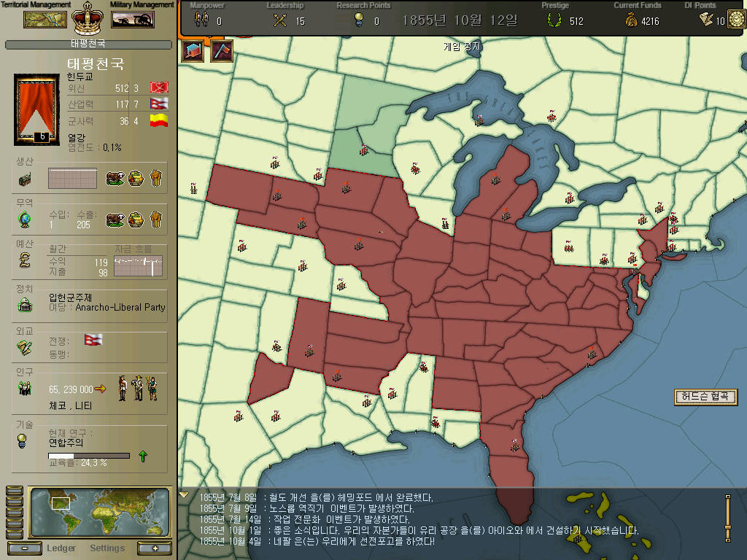Toggle the building map overlay button
Image resolution: width=747 pixels, height=560 pixels.
pyautogui.click(x=193, y=50)
